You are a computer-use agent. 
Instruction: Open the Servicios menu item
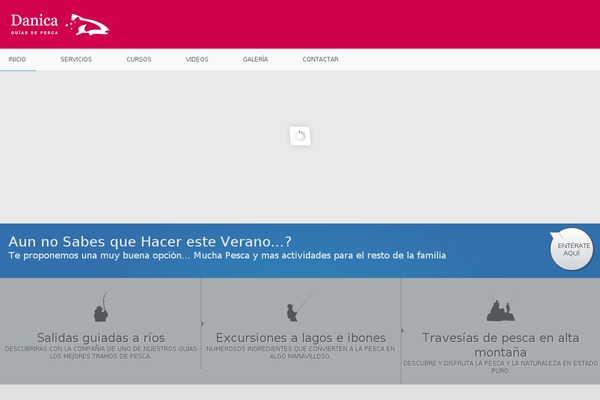pos(76,59)
